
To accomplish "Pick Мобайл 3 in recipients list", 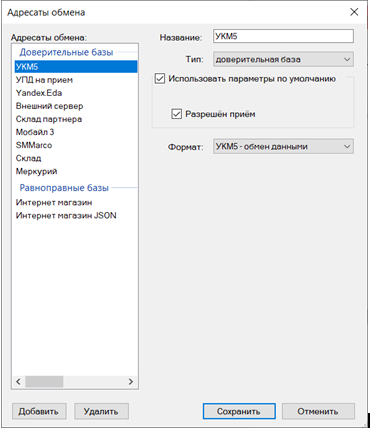I will coord(75,132).
